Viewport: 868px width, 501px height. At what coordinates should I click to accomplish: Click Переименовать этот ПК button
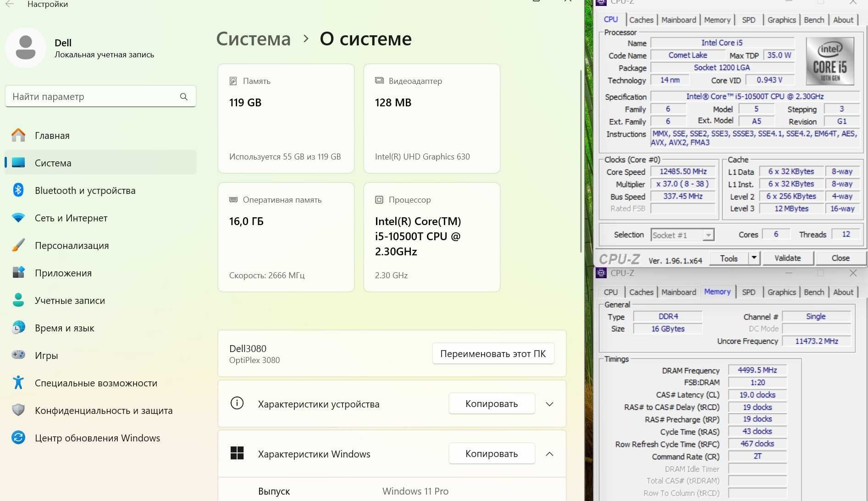pos(493,353)
